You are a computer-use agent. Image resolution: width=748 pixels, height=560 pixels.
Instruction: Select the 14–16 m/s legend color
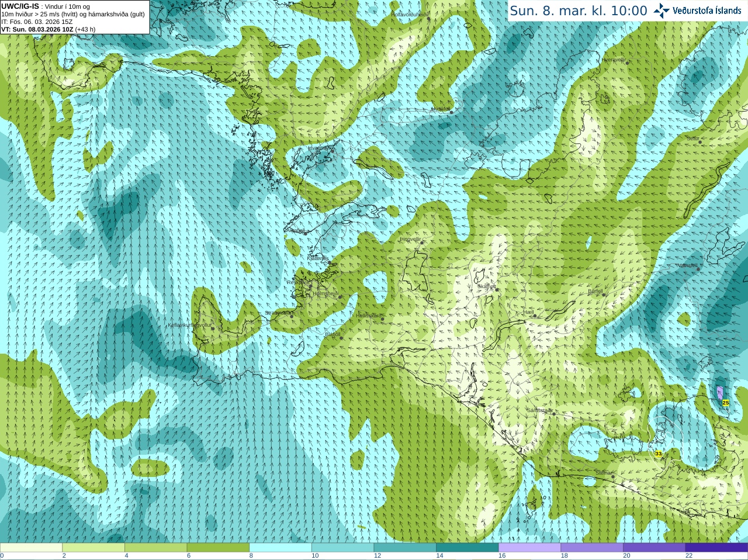467,548
